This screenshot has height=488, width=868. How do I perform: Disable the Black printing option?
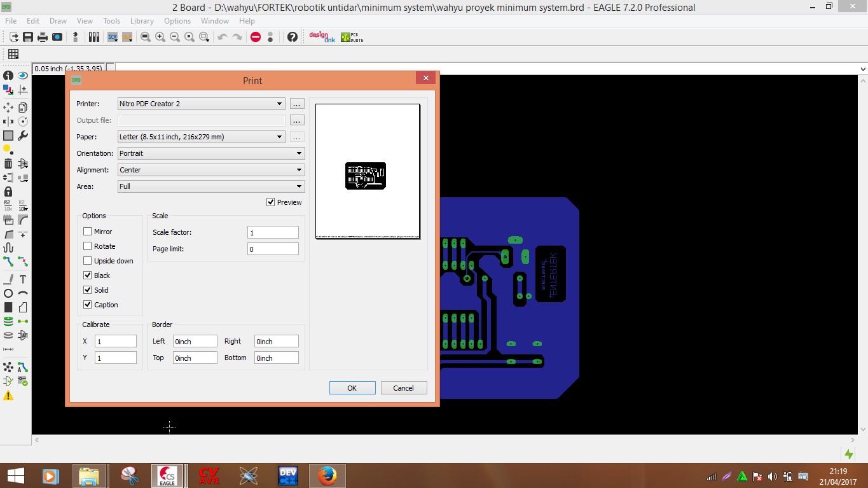point(87,275)
